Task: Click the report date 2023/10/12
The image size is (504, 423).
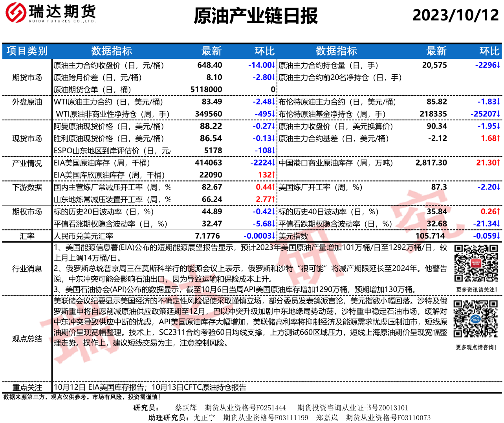Action: pos(455,15)
